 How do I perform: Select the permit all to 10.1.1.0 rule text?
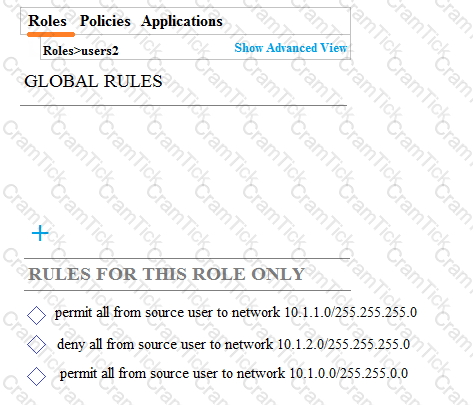(236, 313)
